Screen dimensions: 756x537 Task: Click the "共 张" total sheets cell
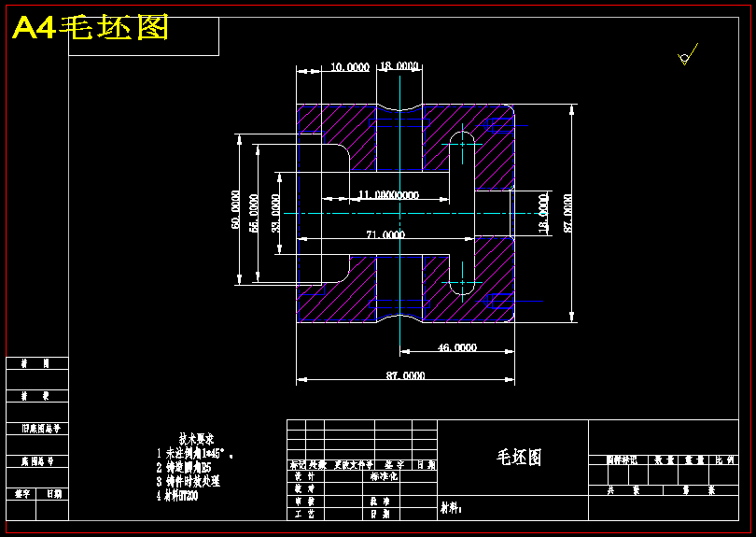(x=623, y=490)
